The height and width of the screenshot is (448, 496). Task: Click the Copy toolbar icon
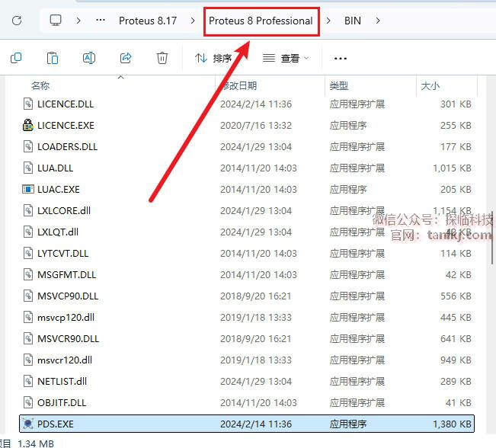coord(16,58)
